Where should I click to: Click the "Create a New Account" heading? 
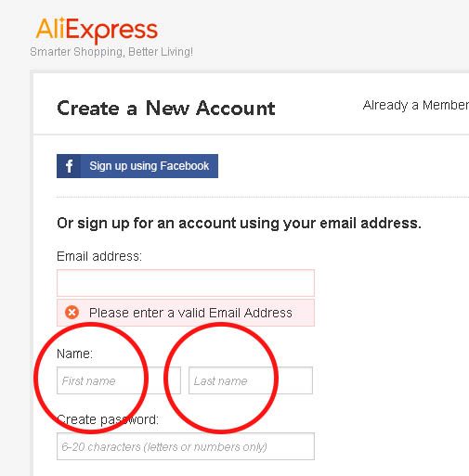point(166,109)
